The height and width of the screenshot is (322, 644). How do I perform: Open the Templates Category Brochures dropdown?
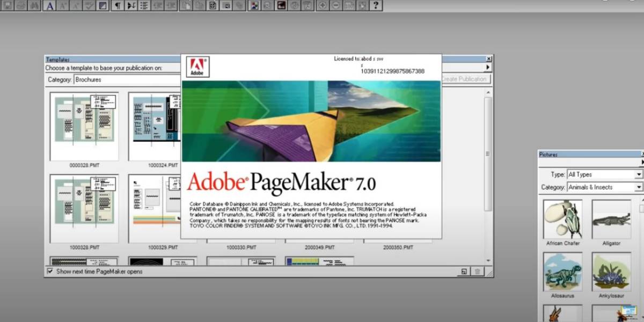pyautogui.click(x=127, y=79)
